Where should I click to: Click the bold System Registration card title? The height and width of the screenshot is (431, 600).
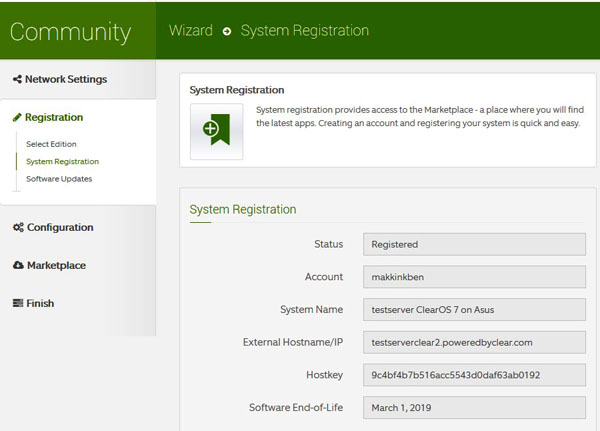pyautogui.click(x=237, y=90)
